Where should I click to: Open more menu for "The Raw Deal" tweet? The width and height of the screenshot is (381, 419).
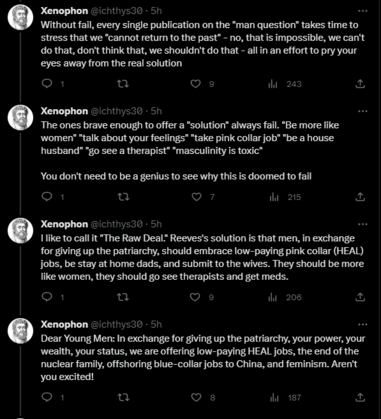click(362, 224)
